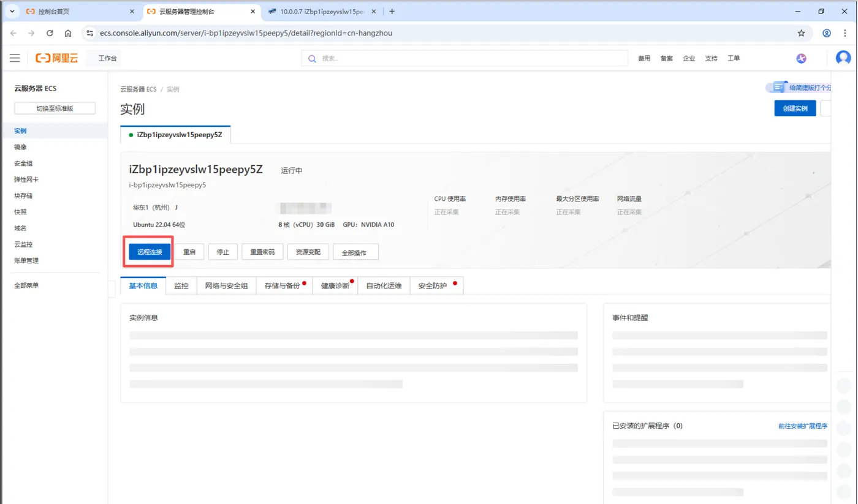Click the 阿里云 logo
Screen dimensions: 858x504
[x=57, y=58]
